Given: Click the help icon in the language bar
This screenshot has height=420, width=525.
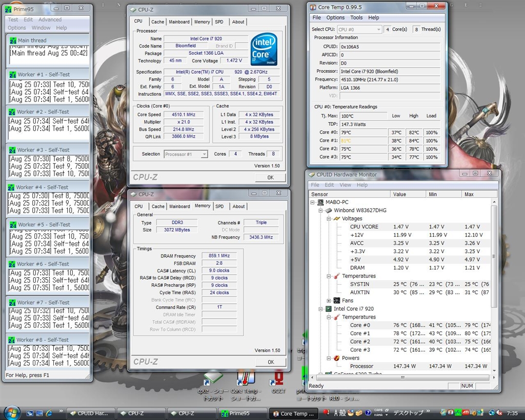Looking at the screenshot, I should 368,413.
